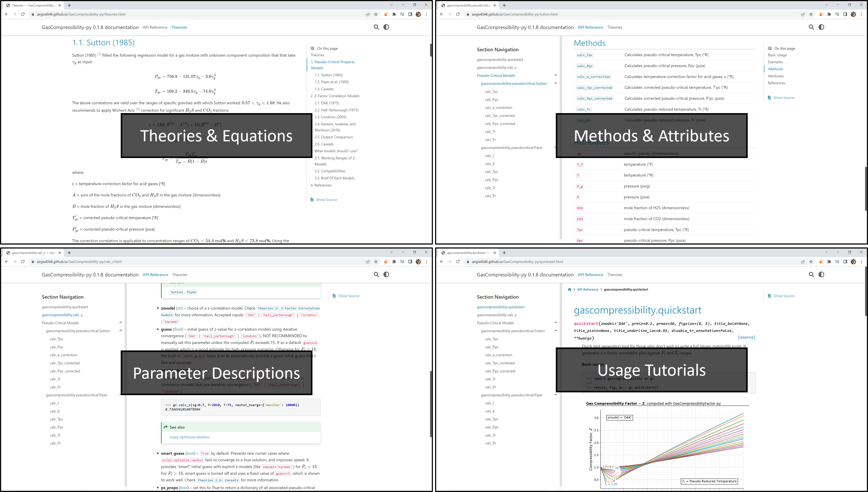Click vertical scrollbar thumb in calc_z.html window
Screen dimensions: 868x492
430,404
